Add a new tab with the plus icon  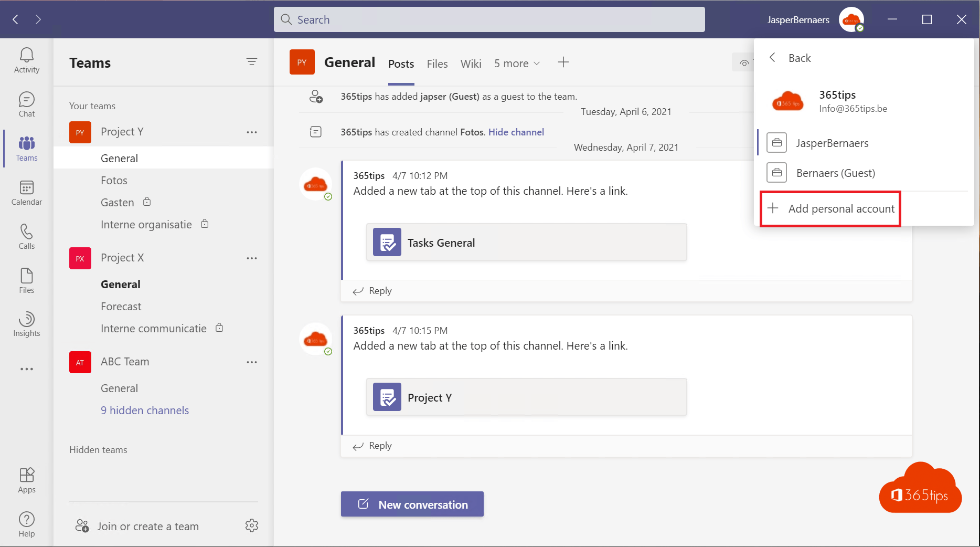[563, 62]
